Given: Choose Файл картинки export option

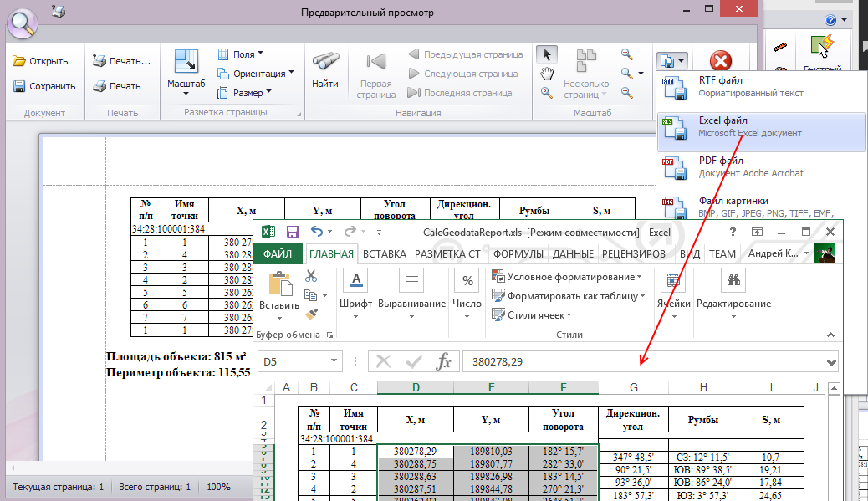Looking at the screenshot, I should (x=761, y=207).
